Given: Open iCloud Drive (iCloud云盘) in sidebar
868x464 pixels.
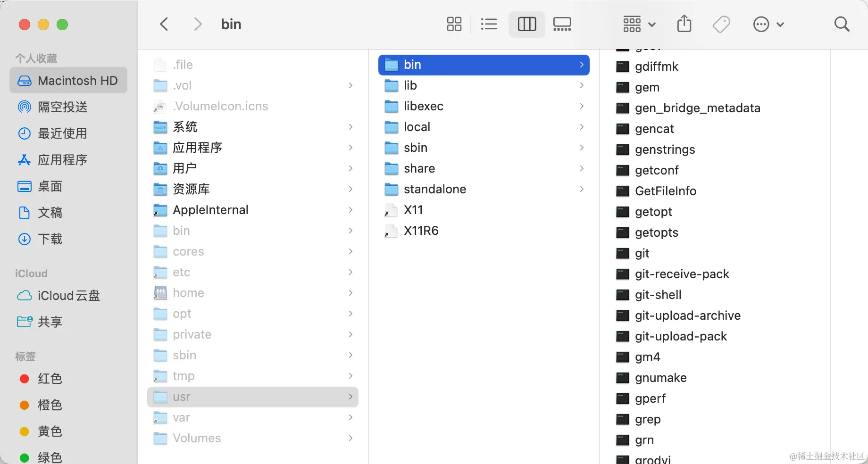Looking at the screenshot, I should 68,296.
